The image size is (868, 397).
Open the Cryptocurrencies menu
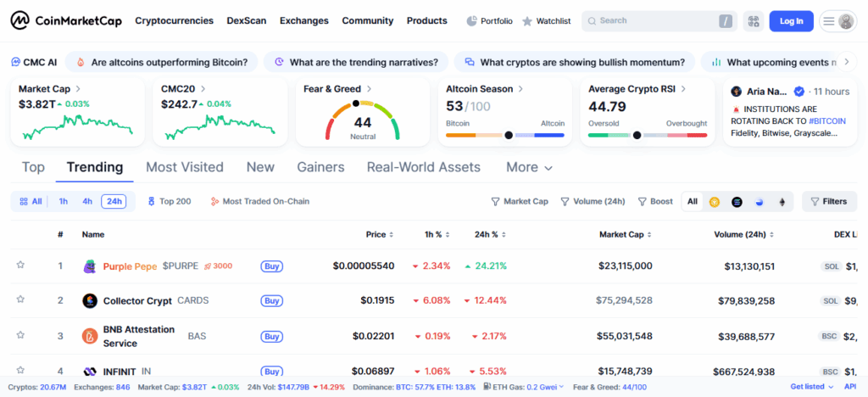175,21
